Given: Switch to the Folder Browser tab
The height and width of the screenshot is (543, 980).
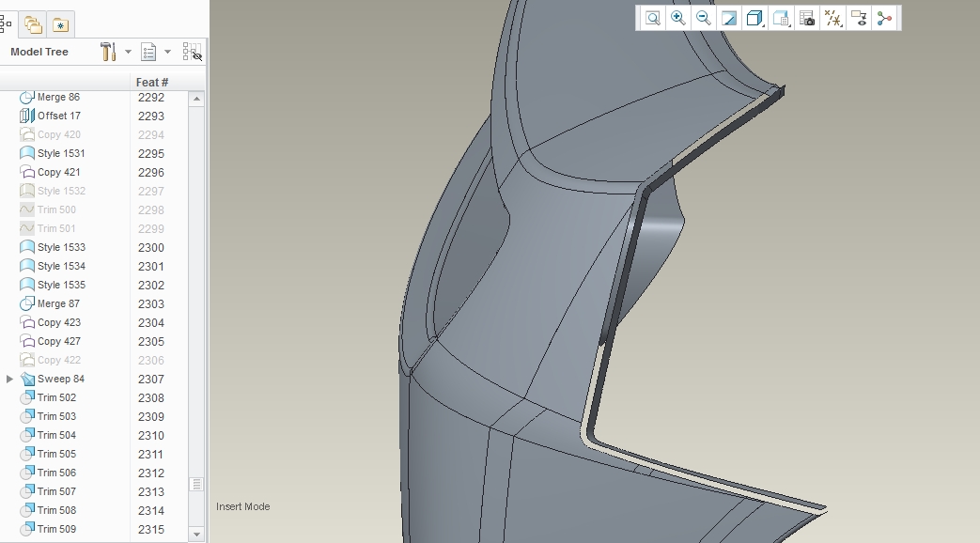Looking at the screenshot, I should click(33, 25).
